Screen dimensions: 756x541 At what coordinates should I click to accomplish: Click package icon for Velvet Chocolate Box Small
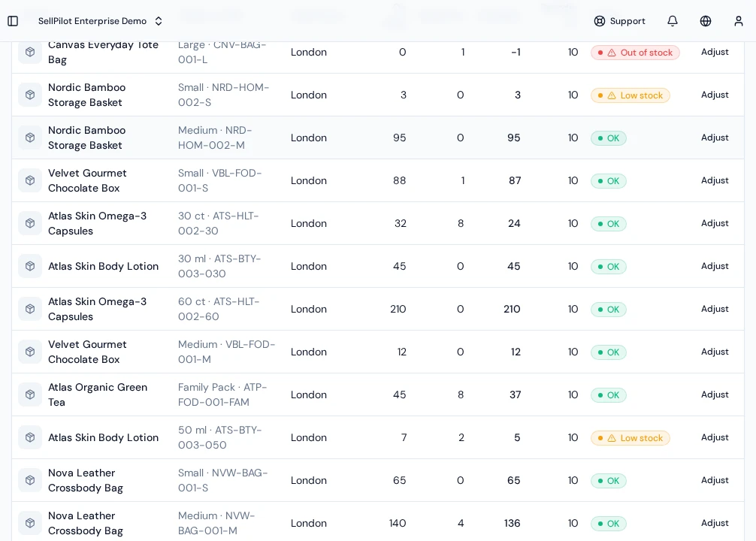[x=30, y=180]
